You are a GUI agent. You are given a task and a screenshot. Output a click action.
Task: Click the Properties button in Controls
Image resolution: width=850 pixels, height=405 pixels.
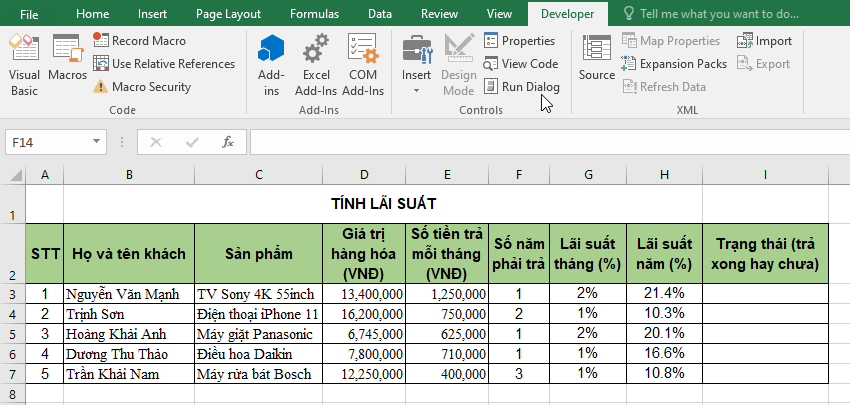click(x=519, y=41)
